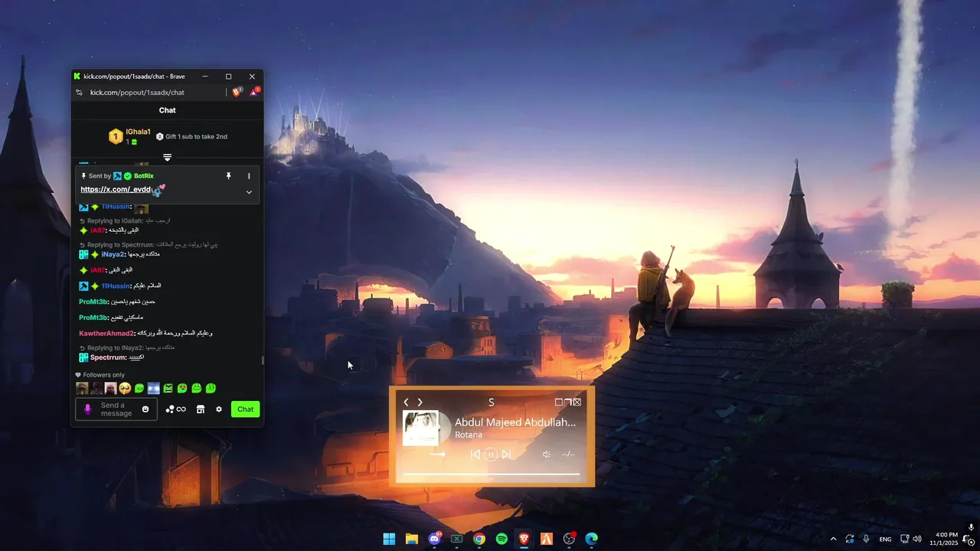Skip to previous track
Image resolution: width=980 pixels, height=551 pixels.
click(x=475, y=455)
